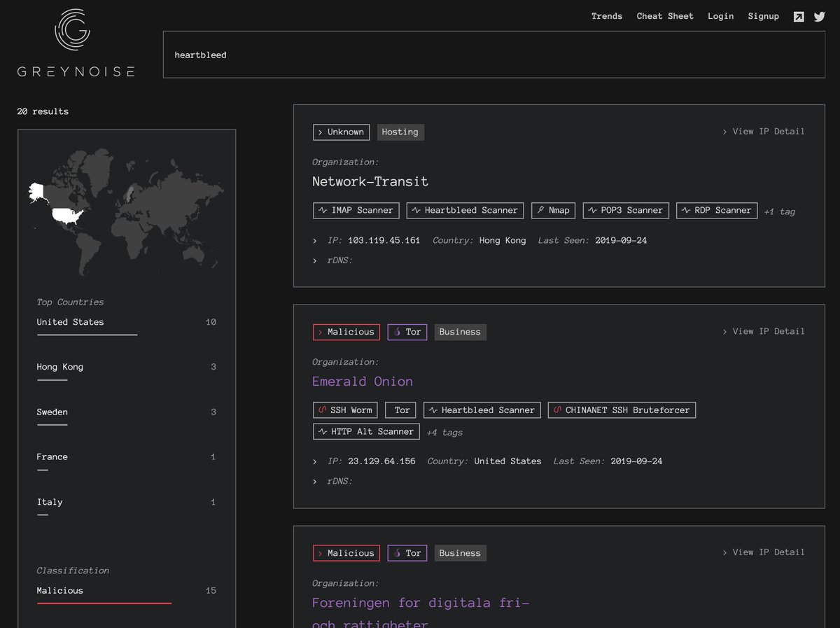
Task: Select Heartbleed Scanner tag on Emerald Onion card
Action: [482, 410]
